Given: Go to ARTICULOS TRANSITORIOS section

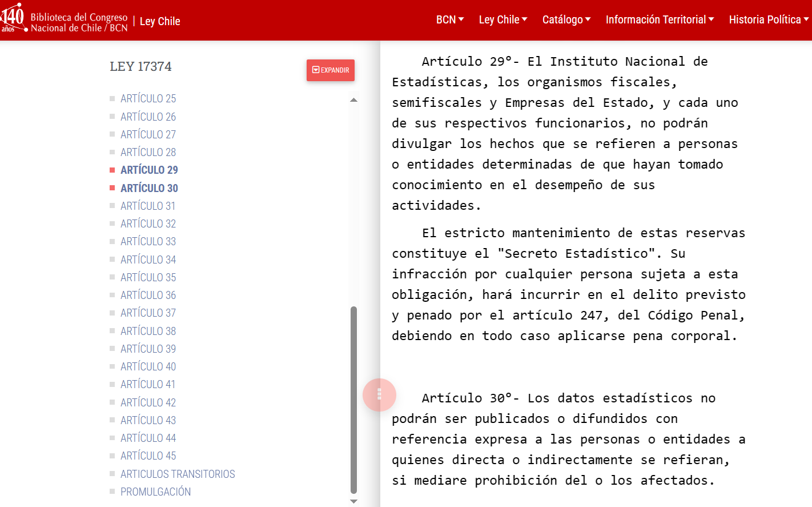Looking at the screenshot, I should pos(178,474).
